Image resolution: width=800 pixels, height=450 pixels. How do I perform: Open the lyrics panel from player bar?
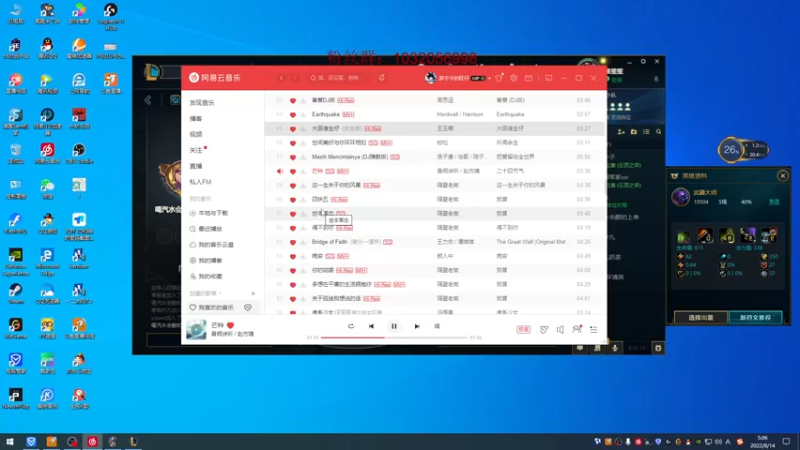(x=437, y=327)
